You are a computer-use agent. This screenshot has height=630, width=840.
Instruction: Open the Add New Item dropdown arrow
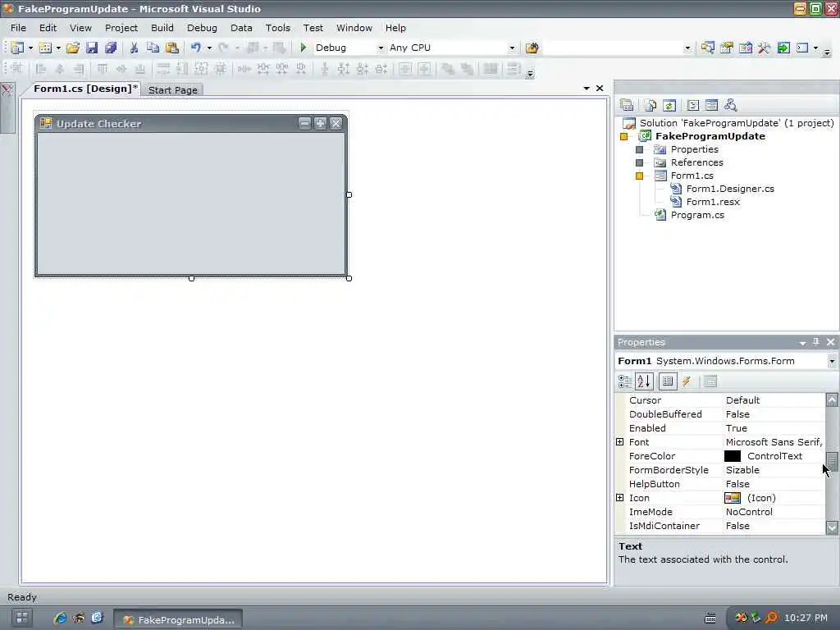coord(58,48)
